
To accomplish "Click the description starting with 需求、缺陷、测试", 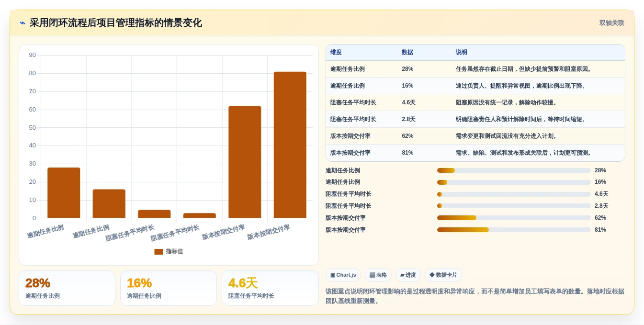I will click(525, 153).
